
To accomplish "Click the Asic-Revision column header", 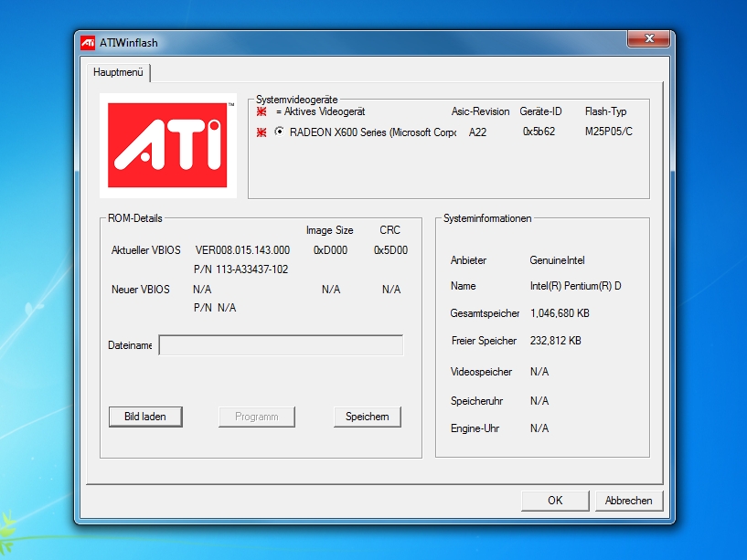I will click(x=480, y=111).
